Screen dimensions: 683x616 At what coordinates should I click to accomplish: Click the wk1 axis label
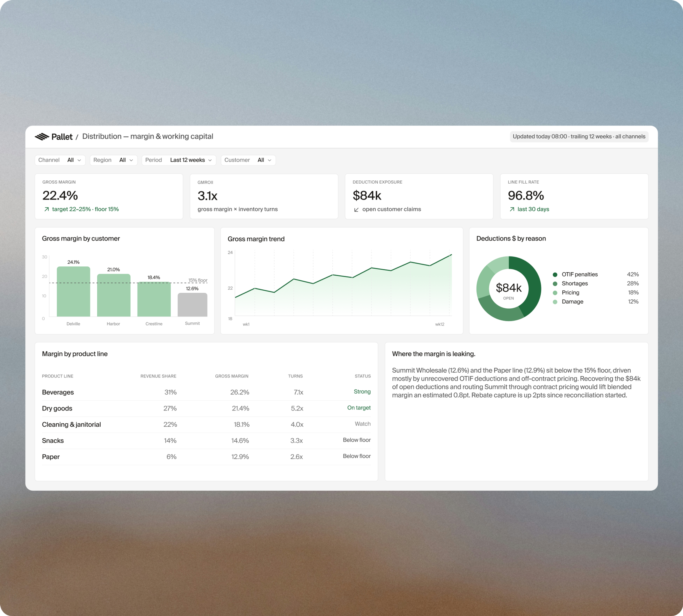tap(246, 324)
